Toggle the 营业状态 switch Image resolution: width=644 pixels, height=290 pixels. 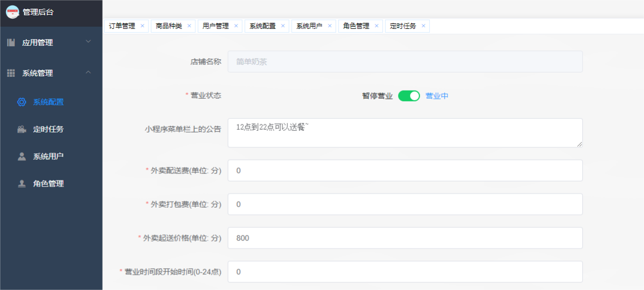409,96
